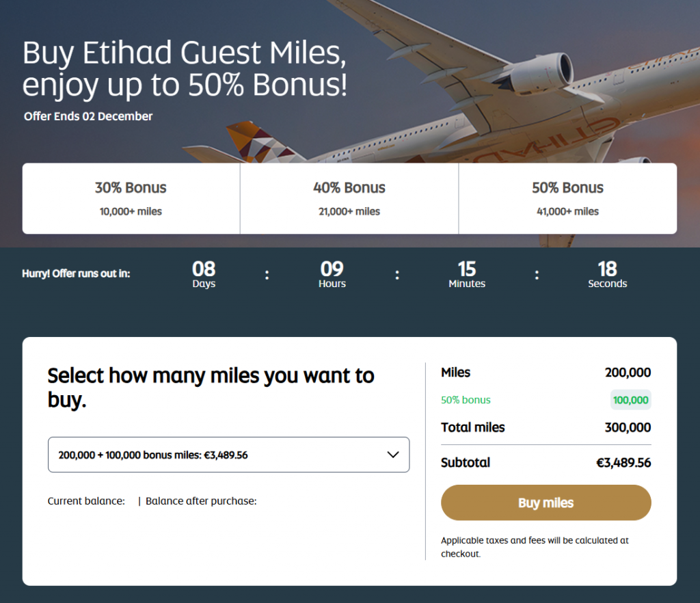Click the Hours countdown value
This screenshot has width=700, height=603.
point(332,269)
